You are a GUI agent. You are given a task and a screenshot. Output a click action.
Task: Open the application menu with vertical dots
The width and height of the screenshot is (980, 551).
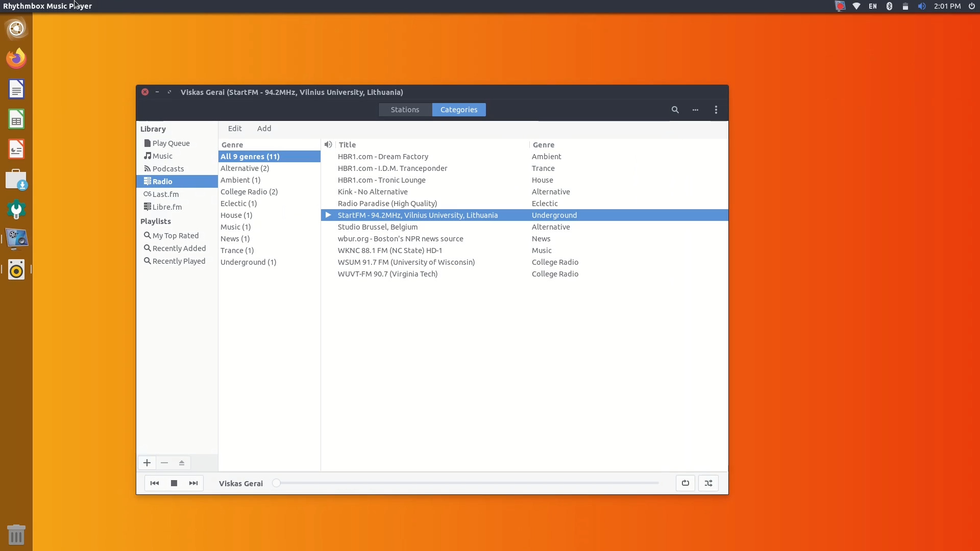716,110
